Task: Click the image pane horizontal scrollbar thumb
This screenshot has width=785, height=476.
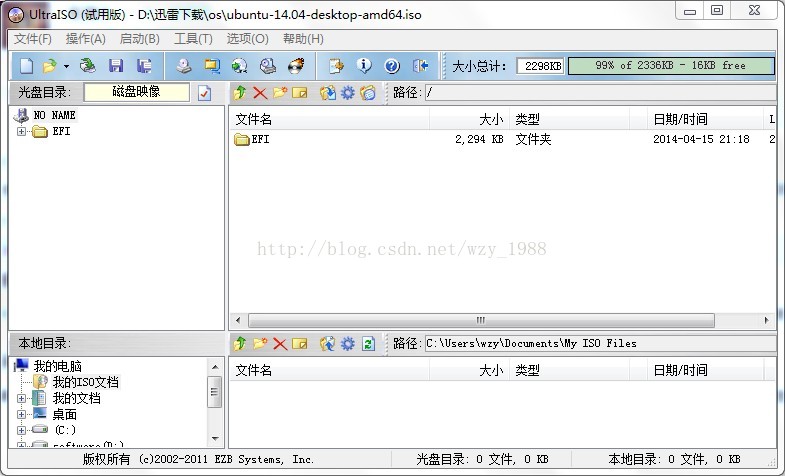Action: [481, 320]
